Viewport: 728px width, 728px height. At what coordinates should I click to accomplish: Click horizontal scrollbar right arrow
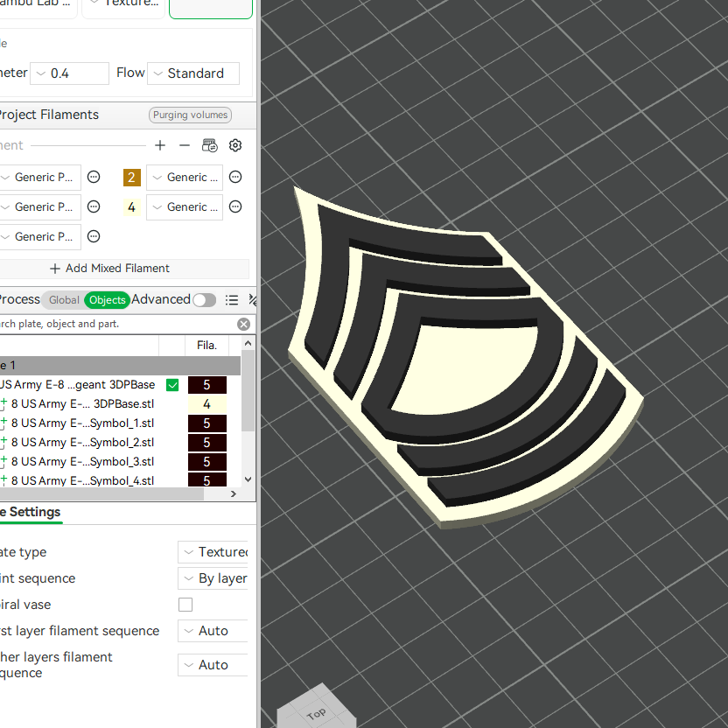[x=233, y=494]
